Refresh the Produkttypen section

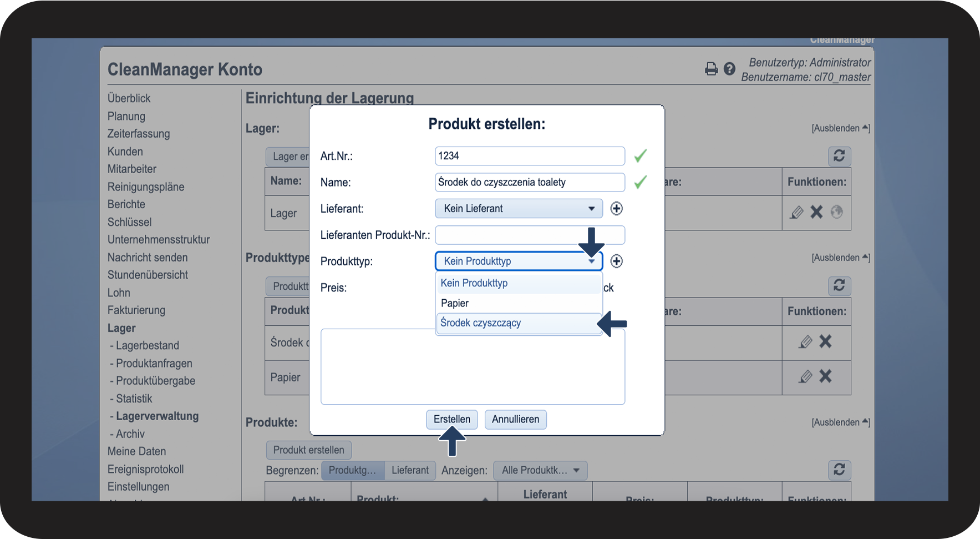click(x=839, y=286)
